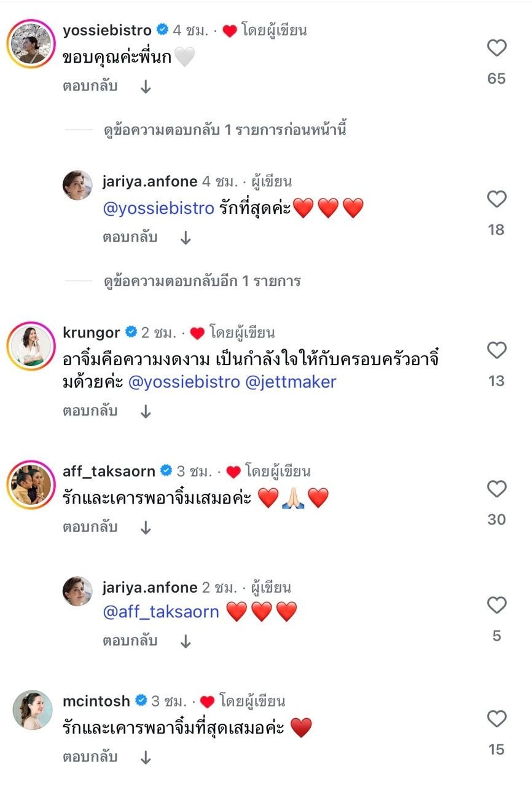Like mcintosh's comment with the heart icon
The image size is (532, 787).
coord(496,719)
